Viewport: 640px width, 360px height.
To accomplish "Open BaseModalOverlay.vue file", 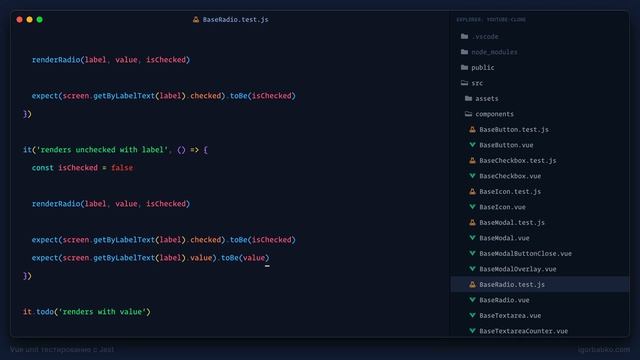I will coord(518,269).
